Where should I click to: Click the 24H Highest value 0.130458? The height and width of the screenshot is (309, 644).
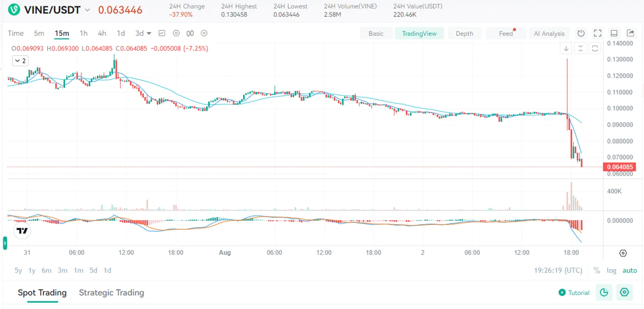[x=234, y=15]
